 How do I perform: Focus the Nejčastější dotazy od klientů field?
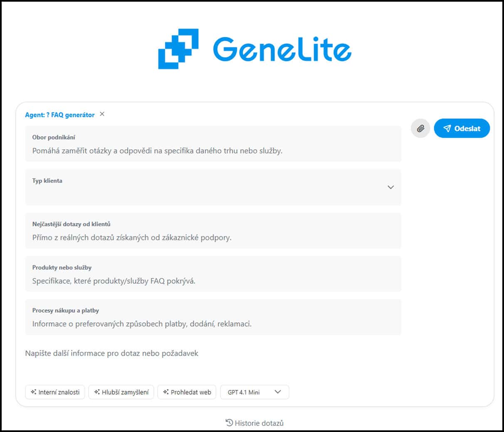coord(213,231)
